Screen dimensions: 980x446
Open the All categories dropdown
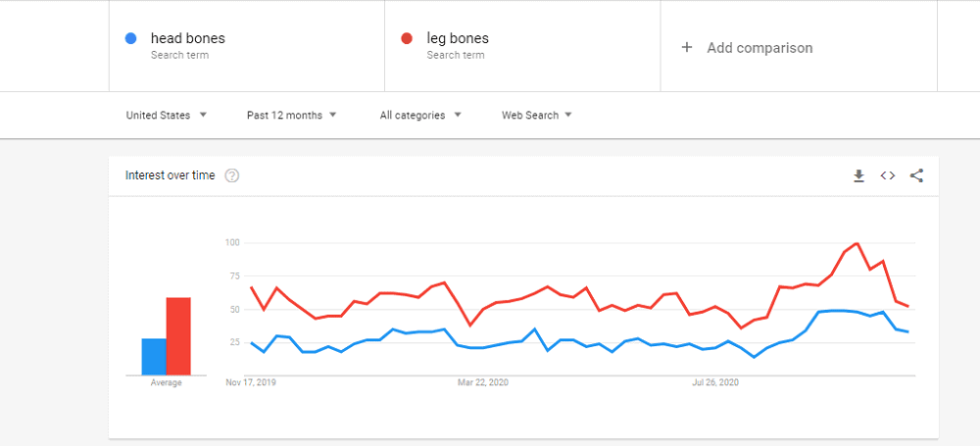(x=420, y=115)
